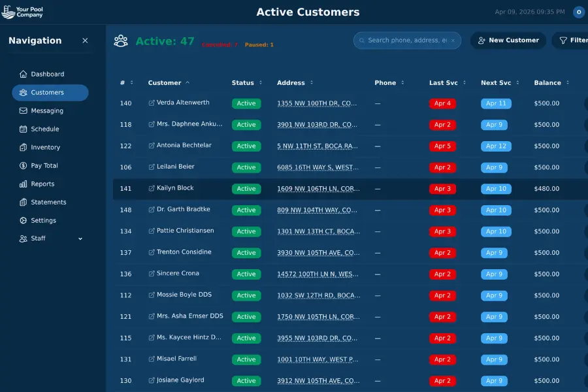Image resolution: width=588 pixels, height=392 pixels.
Task: Close the Navigation panel with the X
Action: click(x=85, y=41)
